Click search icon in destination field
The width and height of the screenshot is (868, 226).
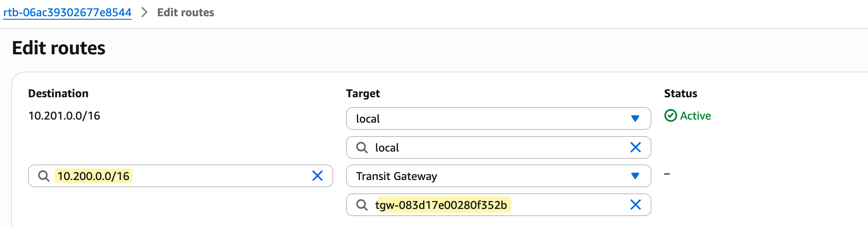click(43, 176)
